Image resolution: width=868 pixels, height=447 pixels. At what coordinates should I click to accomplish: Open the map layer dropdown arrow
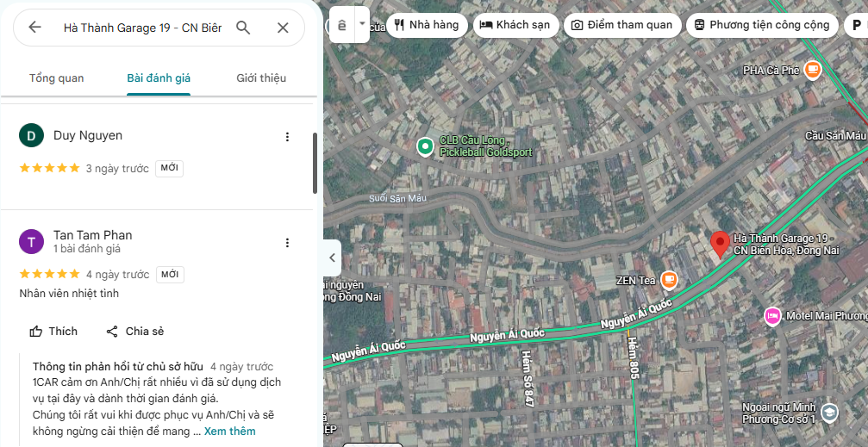362,24
